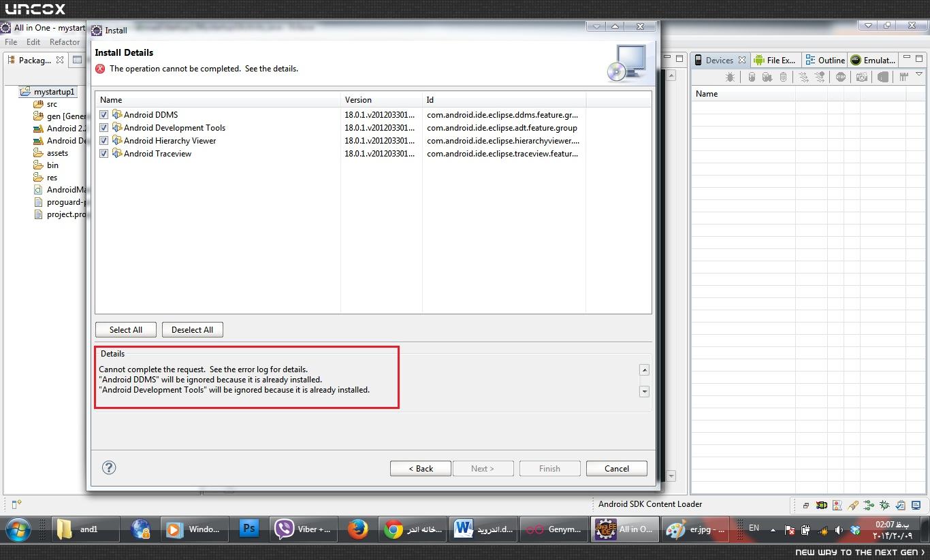Close the Package Explorer tab
This screenshot has height=560, width=930.
pos(60,60)
